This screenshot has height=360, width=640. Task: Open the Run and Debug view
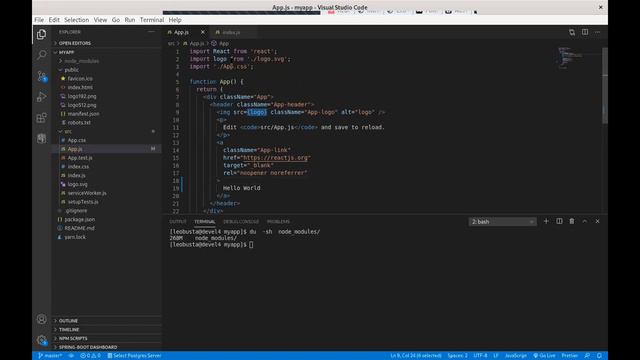[x=41, y=97]
